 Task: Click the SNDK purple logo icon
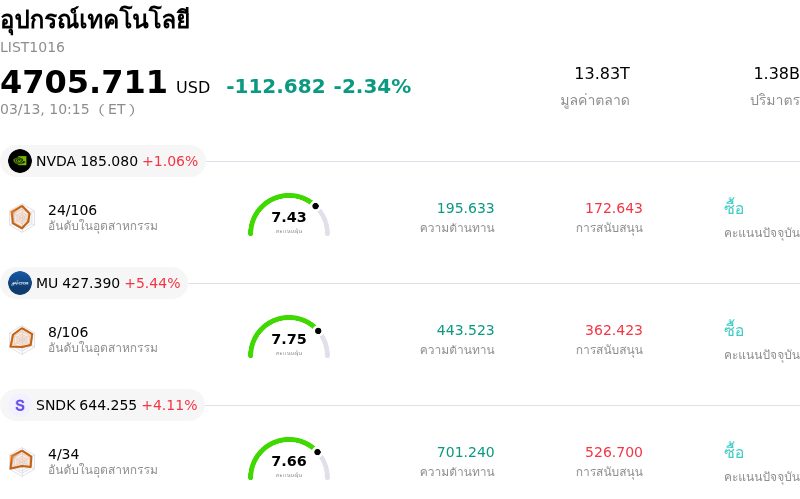coord(20,405)
